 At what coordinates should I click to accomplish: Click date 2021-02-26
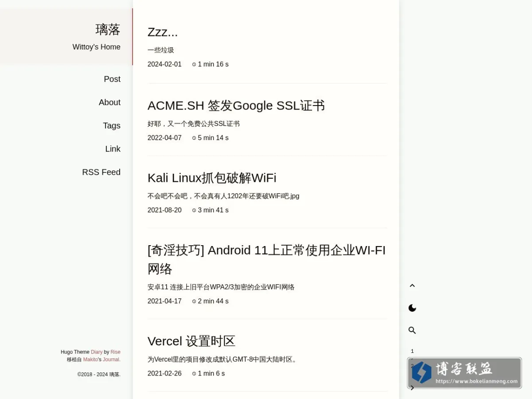[x=164, y=373]
